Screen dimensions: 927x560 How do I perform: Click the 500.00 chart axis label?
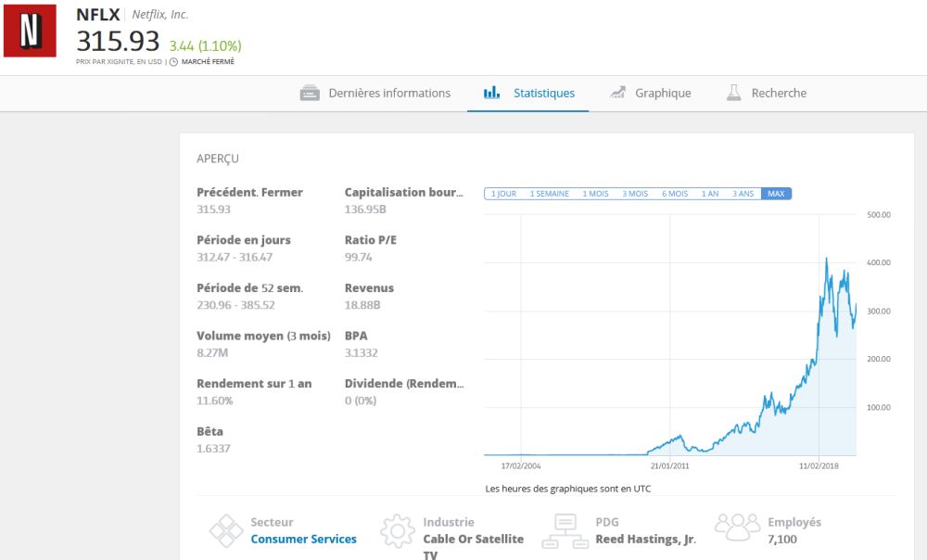pos(879,215)
